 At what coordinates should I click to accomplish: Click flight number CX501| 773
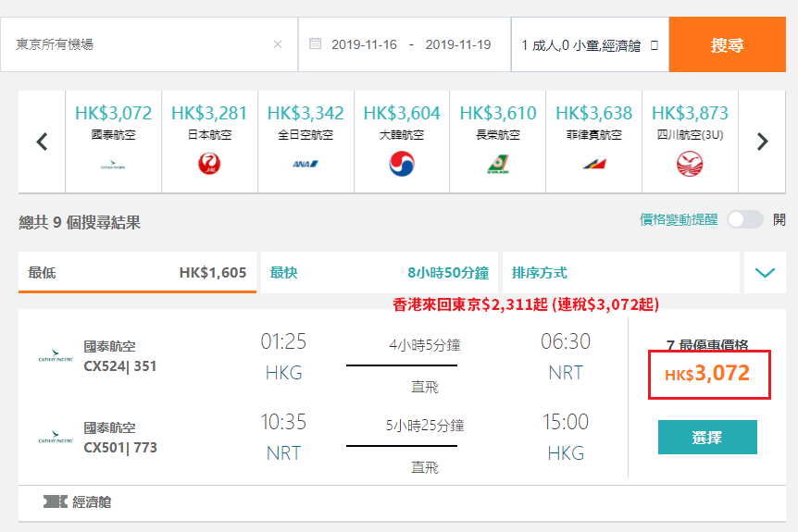tap(120, 448)
